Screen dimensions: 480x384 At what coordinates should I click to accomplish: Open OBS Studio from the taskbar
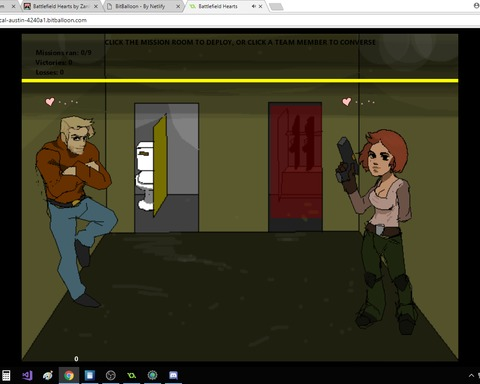pyautogui.click(x=111, y=376)
